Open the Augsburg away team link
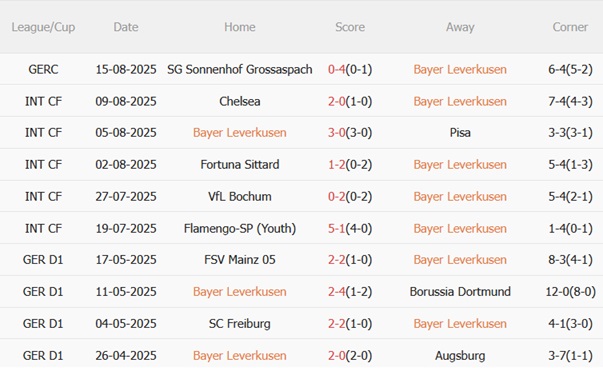Screen dimensions: 603x368 click(x=460, y=356)
